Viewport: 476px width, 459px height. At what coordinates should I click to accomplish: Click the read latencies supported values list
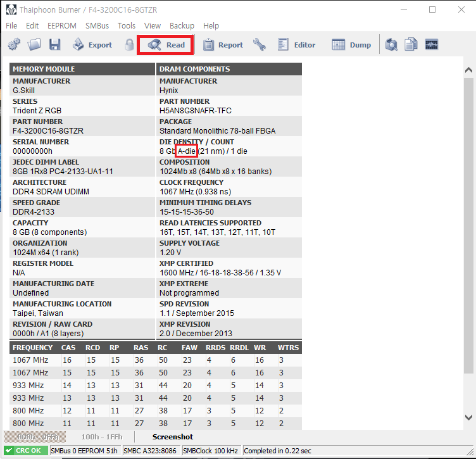coord(217,232)
